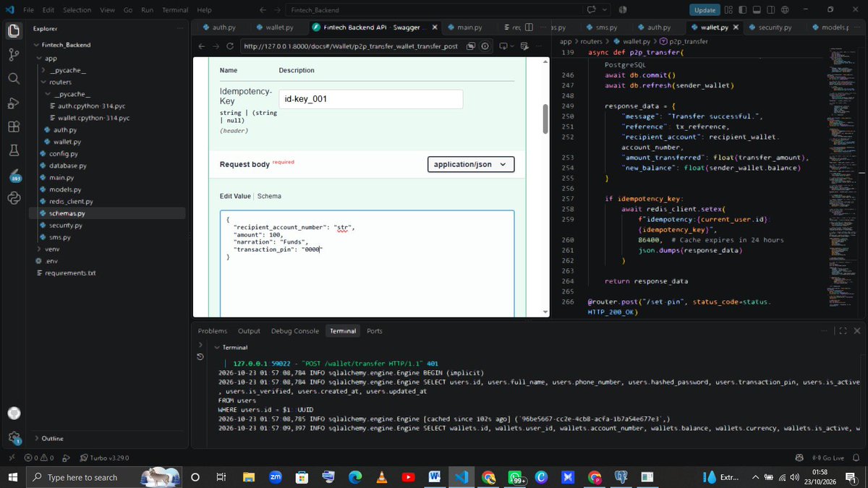Image resolution: width=868 pixels, height=488 pixels.
Task: Open the Terminal menu
Action: pyautogui.click(x=174, y=10)
